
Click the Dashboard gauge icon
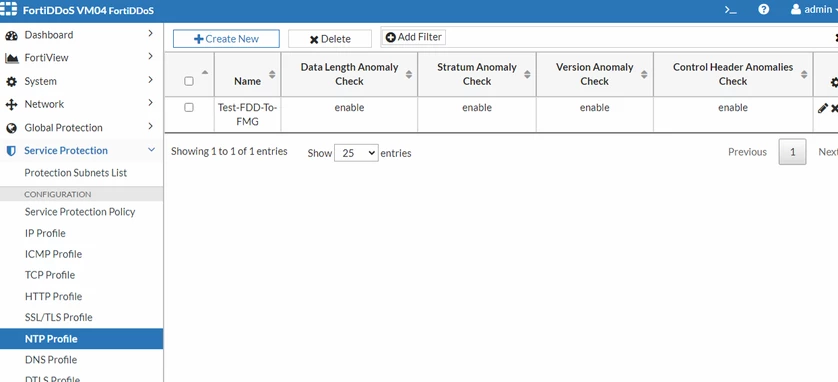[11, 36]
